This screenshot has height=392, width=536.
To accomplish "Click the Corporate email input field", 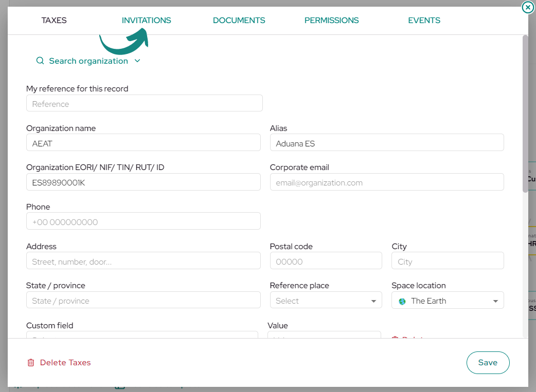I will (x=387, y=182).
